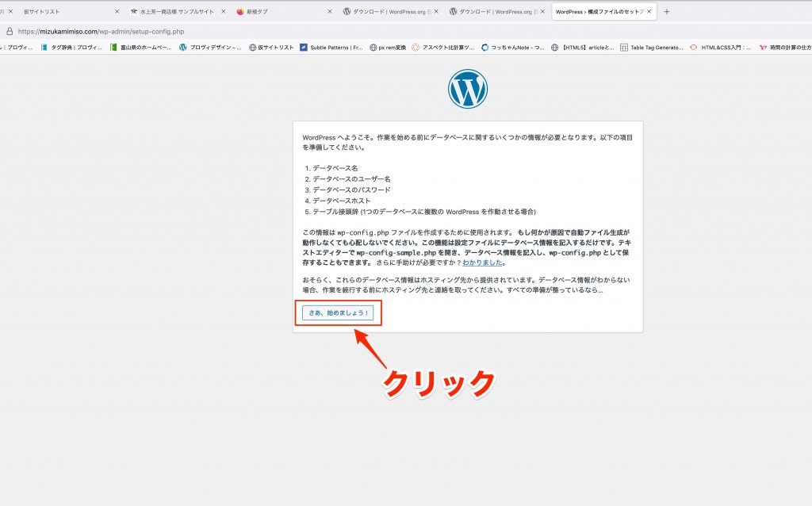The height and width of the screenshot is (506, 812).
Task: Close the active WordPress setup tab
Action: point(650,12)
